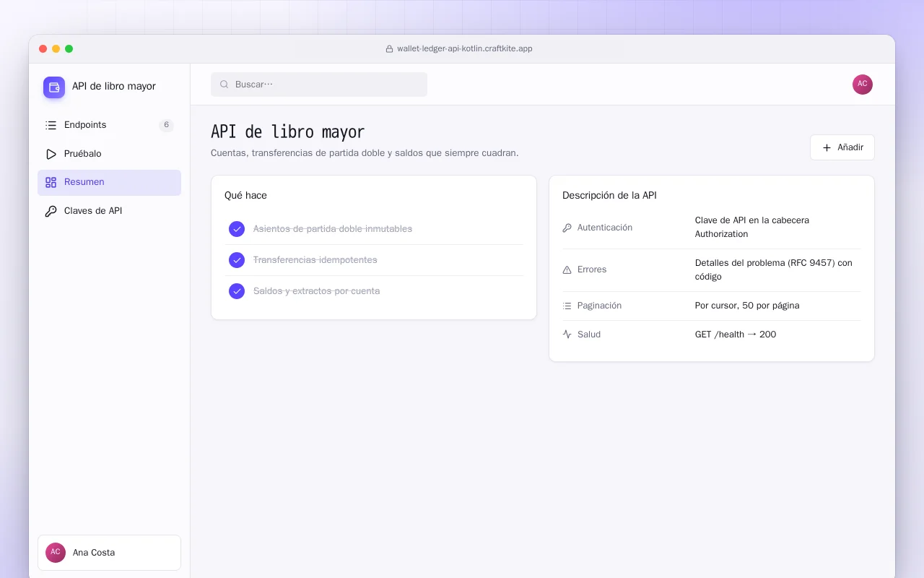This screenshot has height=578, width=924.
Task: Uncheck Asientos de partida doble inmutables
Action: pos(237,229)
